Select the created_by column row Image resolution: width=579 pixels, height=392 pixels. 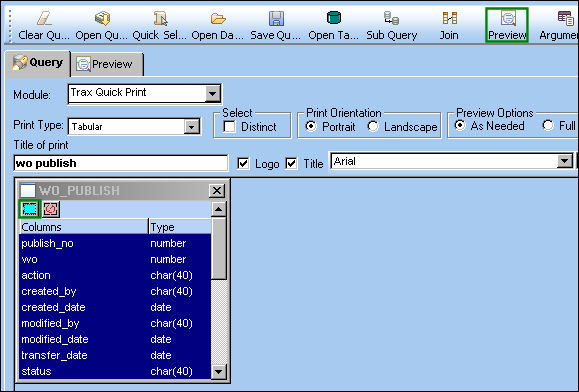point(115,291)
